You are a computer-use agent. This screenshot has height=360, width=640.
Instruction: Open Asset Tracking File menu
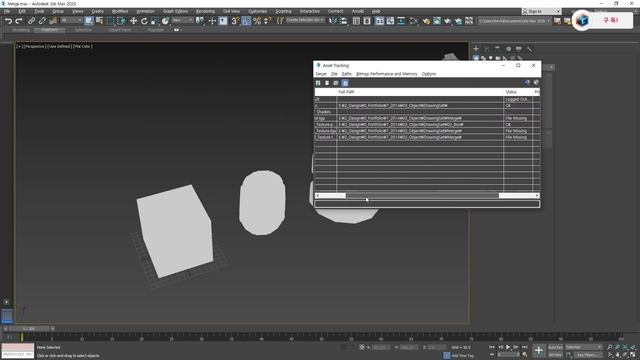334,74
